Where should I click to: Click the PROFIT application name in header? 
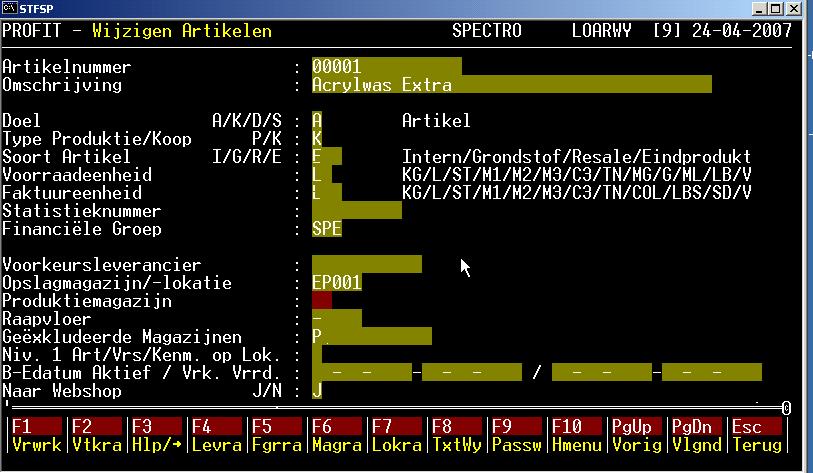click(32, 31)
